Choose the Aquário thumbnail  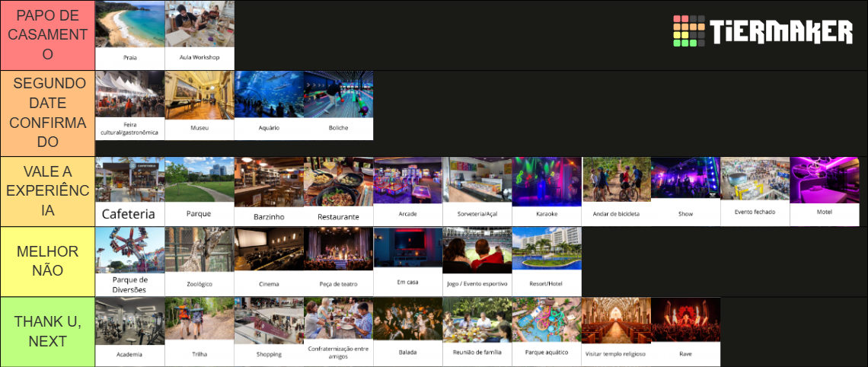click(x=269, y=105)
